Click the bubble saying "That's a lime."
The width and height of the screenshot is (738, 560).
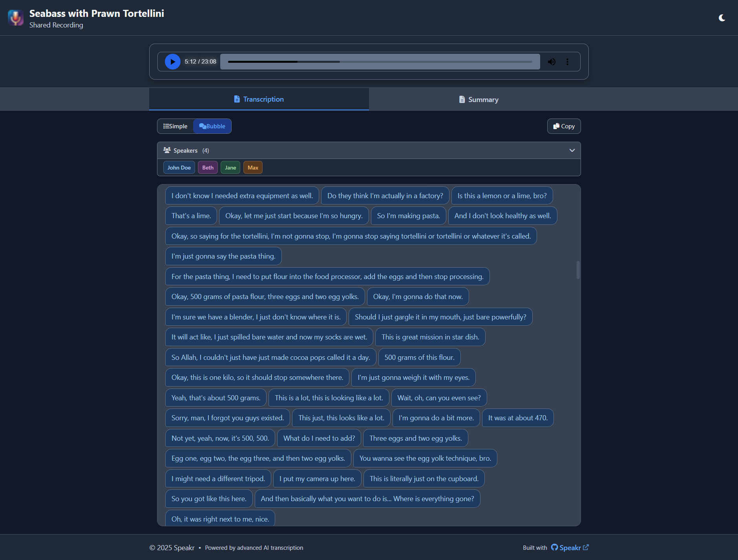coord(191,215)
